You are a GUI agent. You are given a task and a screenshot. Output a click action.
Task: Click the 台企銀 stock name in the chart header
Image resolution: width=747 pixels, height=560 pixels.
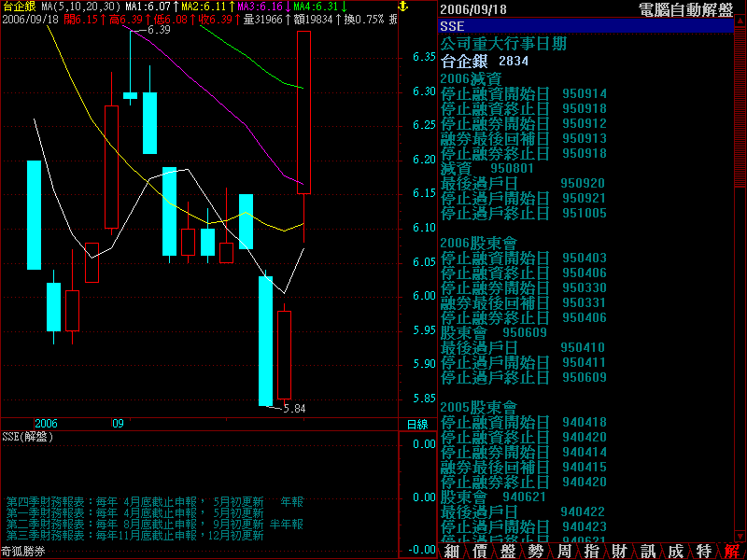coord(19,7)
